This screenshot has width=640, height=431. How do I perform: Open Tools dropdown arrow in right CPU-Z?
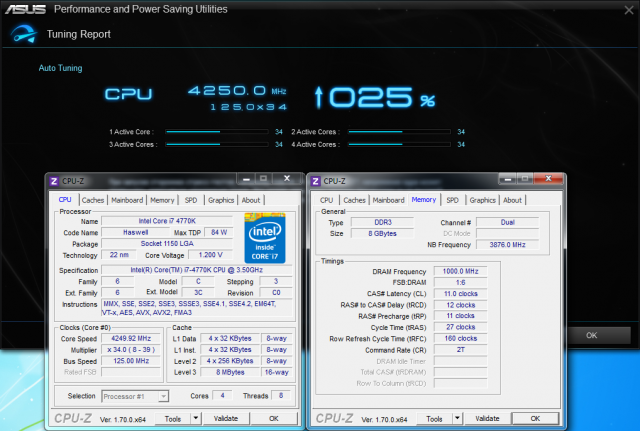pyautogui.click(x=457, y=418)
